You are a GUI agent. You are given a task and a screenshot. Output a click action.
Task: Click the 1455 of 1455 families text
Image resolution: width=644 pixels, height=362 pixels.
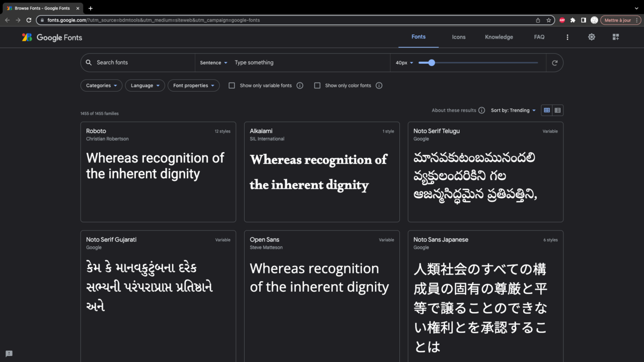tap(100, 114)
